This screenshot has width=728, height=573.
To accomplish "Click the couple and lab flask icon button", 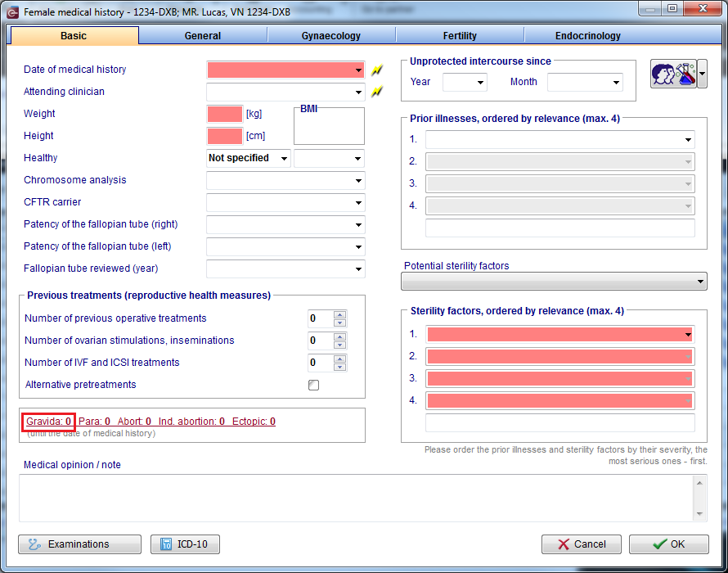I will click(x=674, y=74).
